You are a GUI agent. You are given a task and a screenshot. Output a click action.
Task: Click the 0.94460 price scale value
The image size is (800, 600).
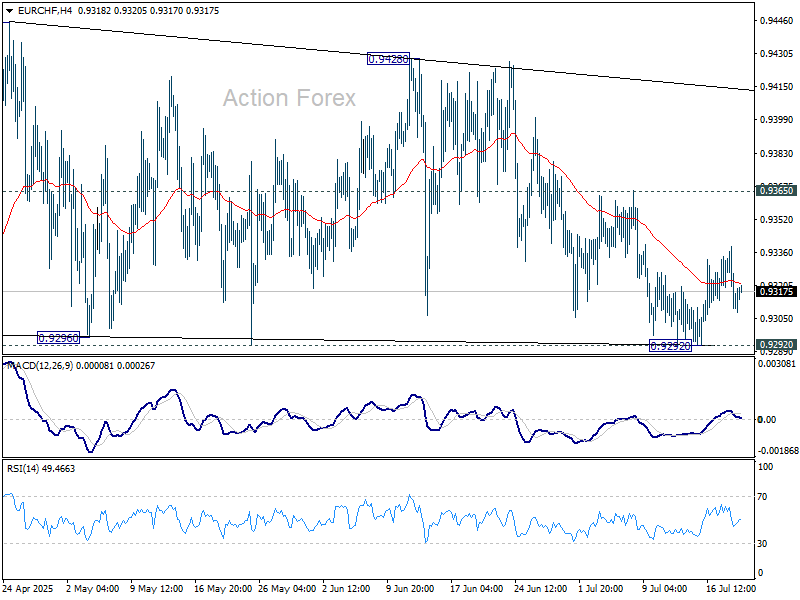[777, 20]
